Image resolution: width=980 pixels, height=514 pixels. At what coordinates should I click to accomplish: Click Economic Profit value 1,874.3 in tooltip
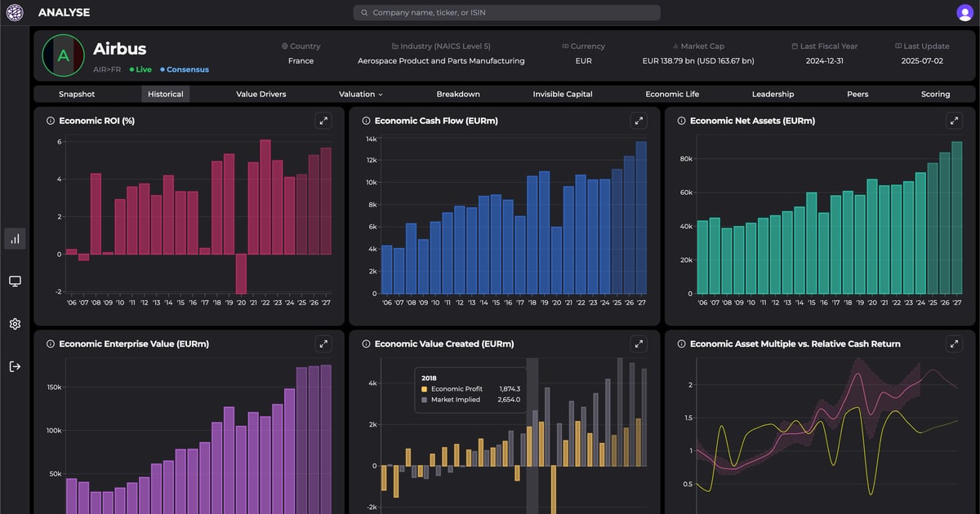coord(508,389)
